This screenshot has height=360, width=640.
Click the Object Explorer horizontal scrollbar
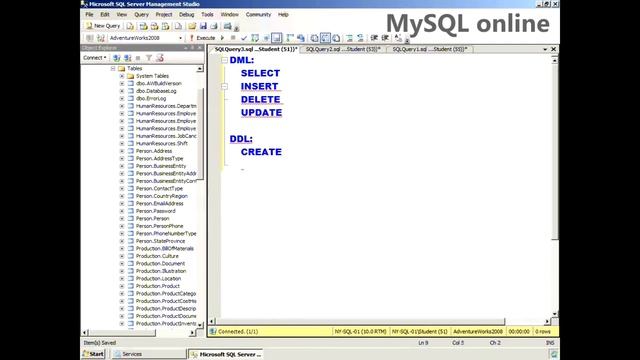tap(122, 333)
